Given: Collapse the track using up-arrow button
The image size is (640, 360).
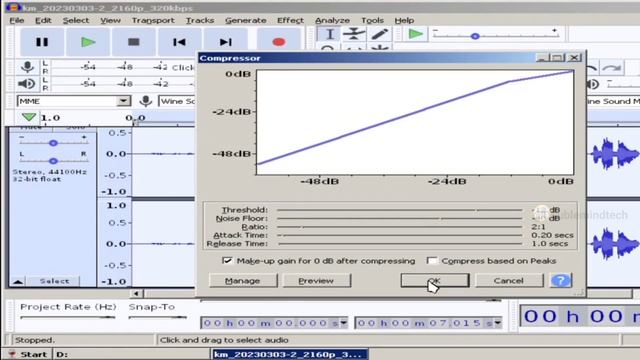Looking at the screenshot, I should pyautogui.click(x=18, y=281).
